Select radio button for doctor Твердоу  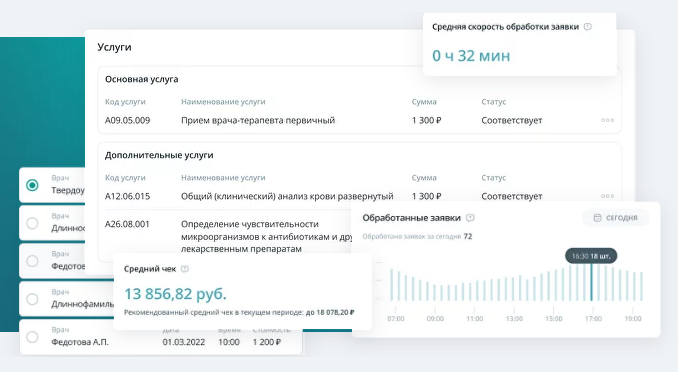point(32,185)
